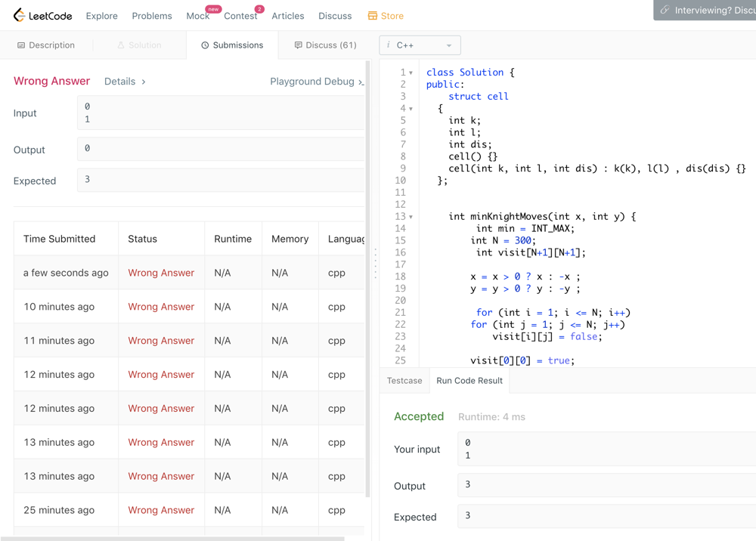
Task: Open the 'a few seconds ago' Wrong Answer submission
Action: click(161, 273)
